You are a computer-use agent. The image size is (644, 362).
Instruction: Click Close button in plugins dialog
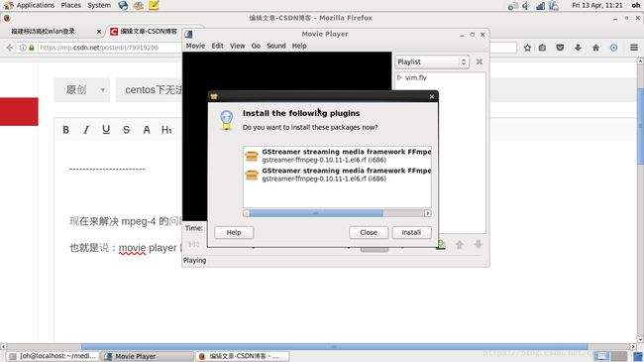coord(369,232)
